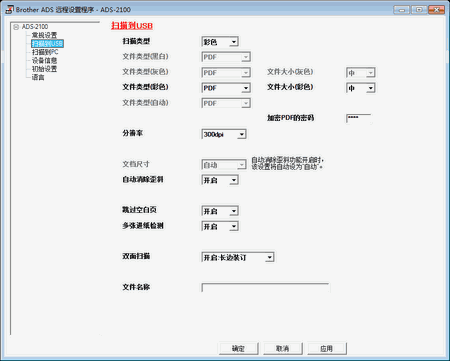Open the 分辨率 300dpi dropdown

pyautogui.click(x=224, y=134)
